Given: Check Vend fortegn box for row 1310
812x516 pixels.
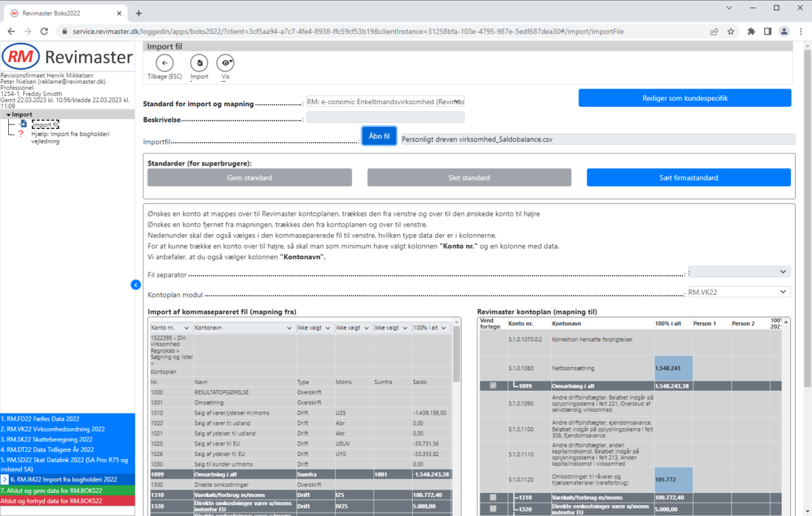Looking at the screenshot, I should pyautogui.click(x=493, y=497).
